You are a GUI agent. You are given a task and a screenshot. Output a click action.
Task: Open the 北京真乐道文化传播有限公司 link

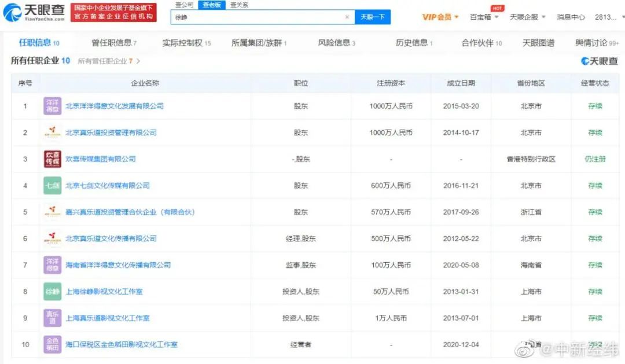click(111, 238)
